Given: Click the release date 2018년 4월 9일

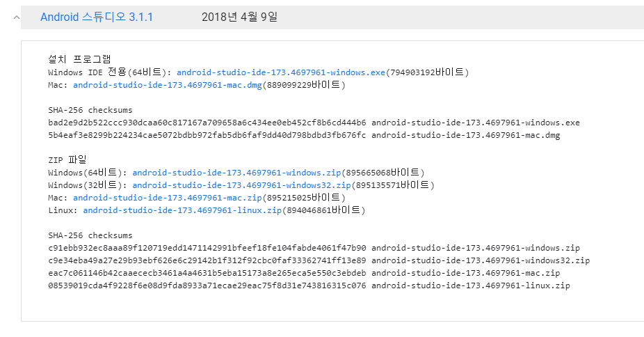Looking at the screenshot, I should tap(239, 17).
